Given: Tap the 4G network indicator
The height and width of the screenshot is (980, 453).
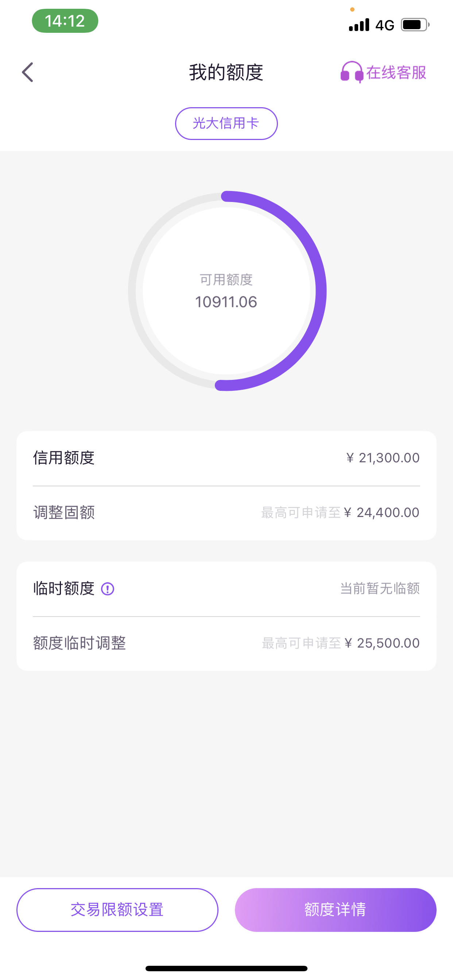Looking at the screenshot, I should coord(384,26).
